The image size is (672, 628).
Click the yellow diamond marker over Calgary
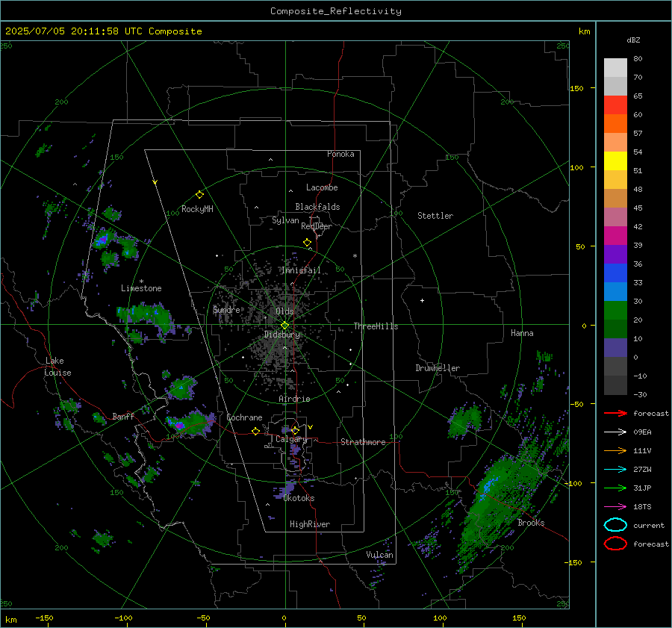coord(295,430)
